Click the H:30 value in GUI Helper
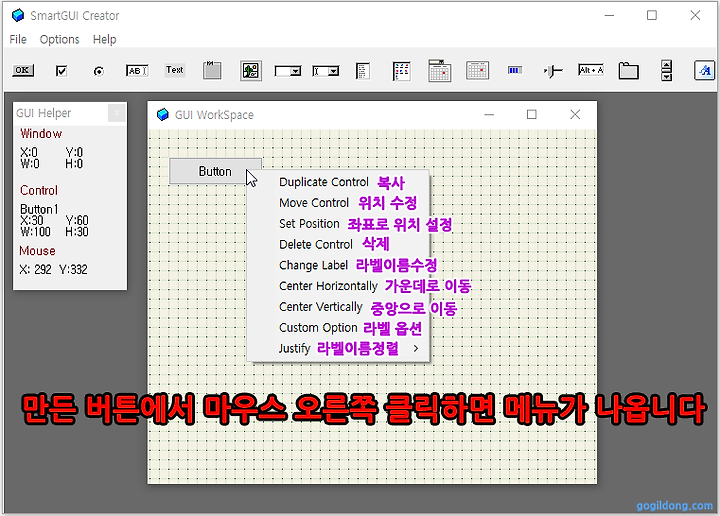 [77, 232]
